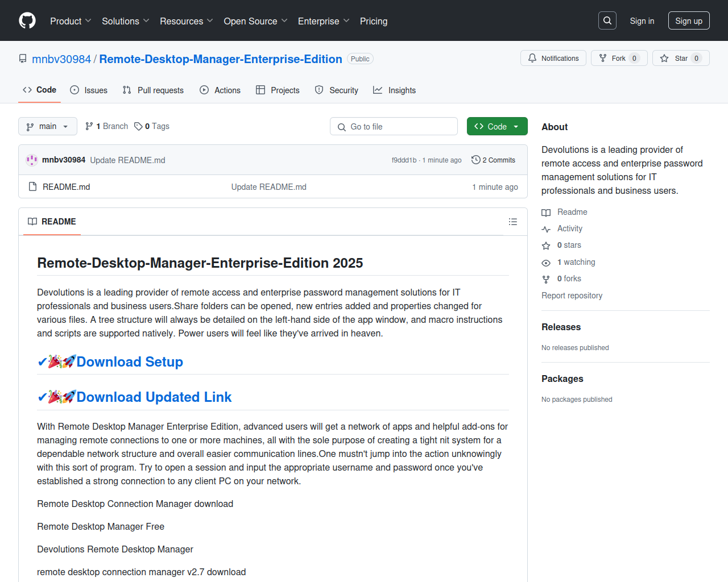Open Remote-Desktop-Manager-Enterprise-Edition repository link
The width and height of the screenshot is (728, 582).
tap(221, 59)
